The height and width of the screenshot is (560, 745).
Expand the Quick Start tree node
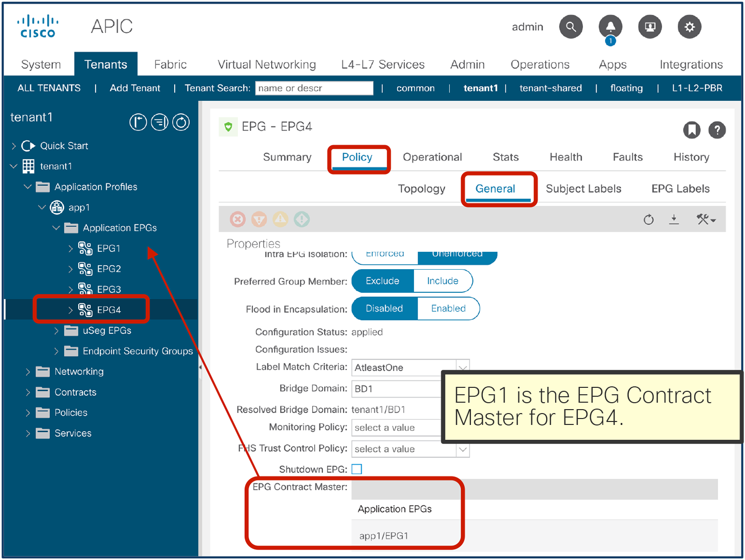14,146
